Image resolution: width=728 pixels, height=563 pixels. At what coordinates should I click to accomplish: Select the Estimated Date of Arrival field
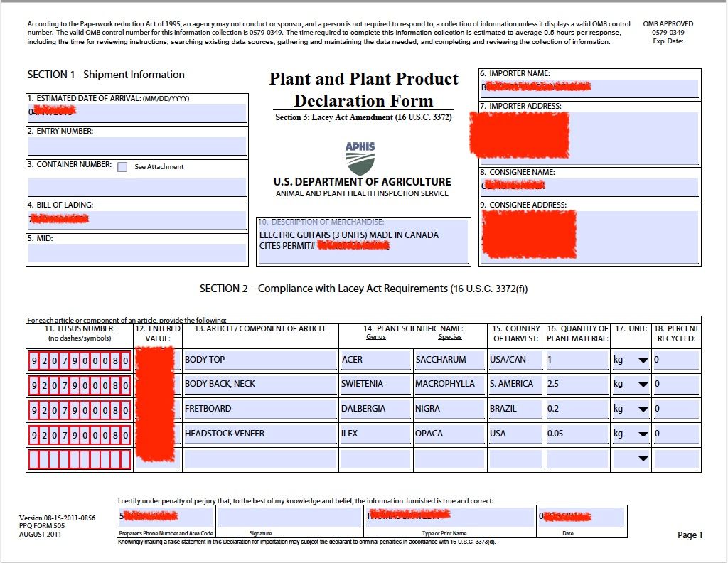(x=137, y=113)
